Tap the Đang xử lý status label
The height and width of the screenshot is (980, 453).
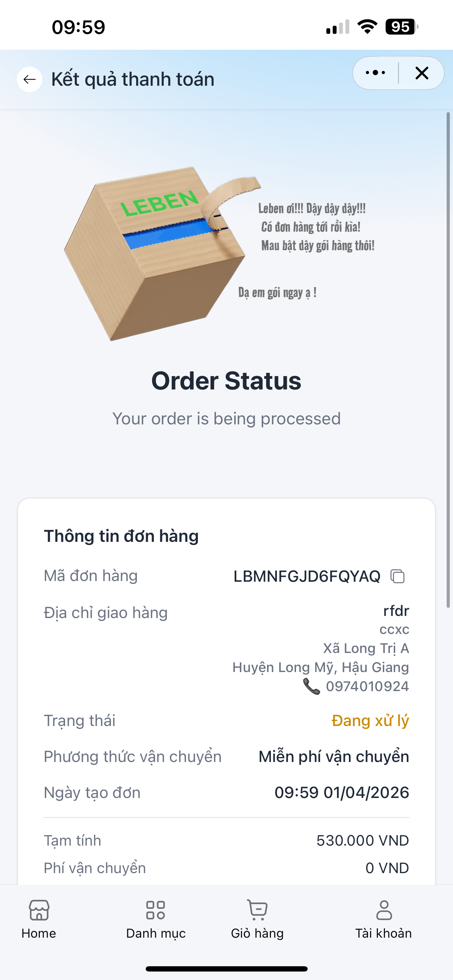click(370, 721)
